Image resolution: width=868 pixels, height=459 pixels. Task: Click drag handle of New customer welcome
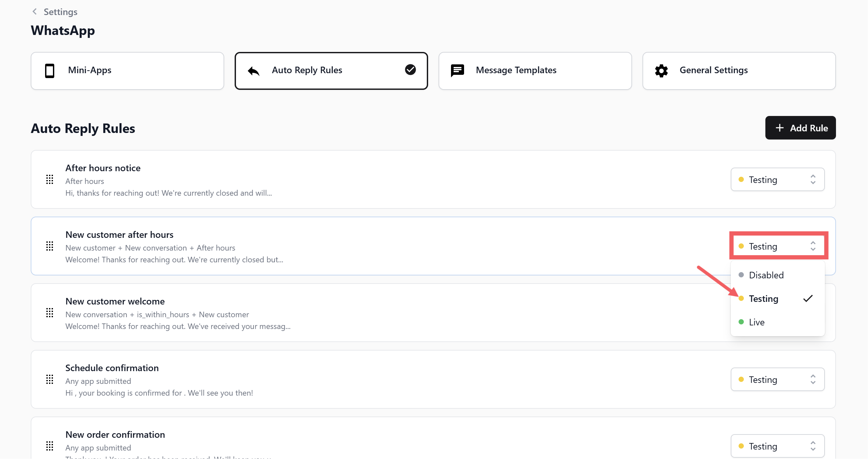(50, 313)
